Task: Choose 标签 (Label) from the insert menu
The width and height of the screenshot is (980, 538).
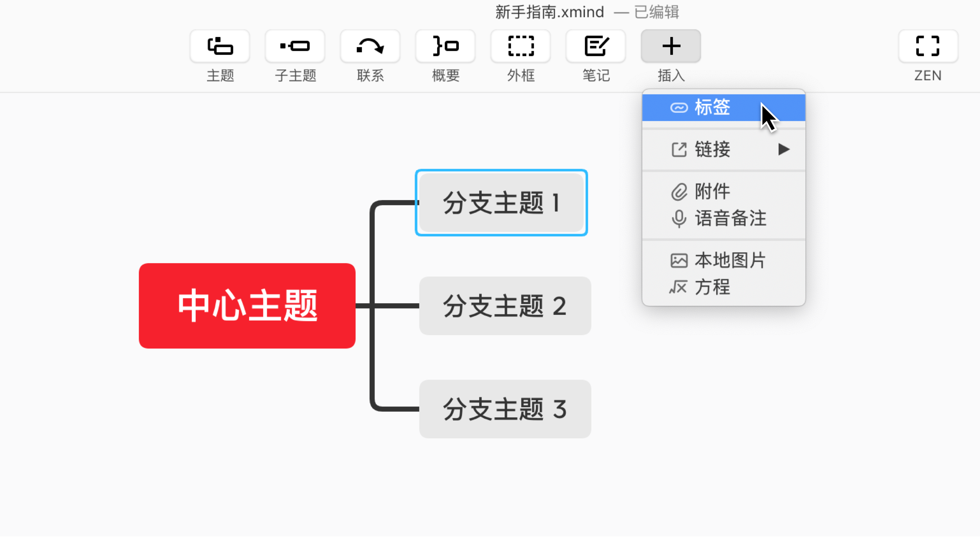Action: [712, 107]
